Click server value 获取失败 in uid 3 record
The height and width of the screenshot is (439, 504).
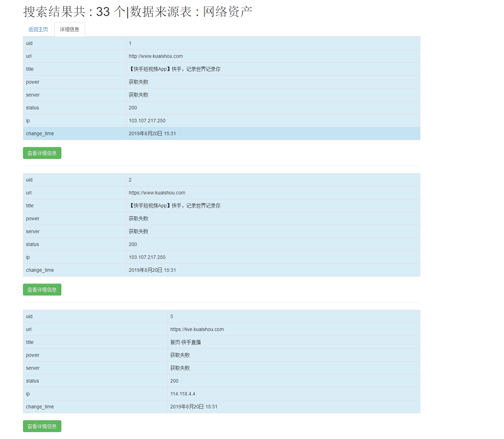[180, 368]
